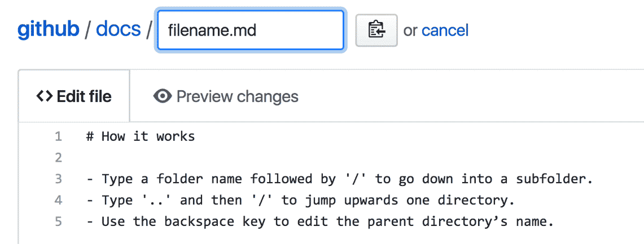Switch to the Preview changes tab
Screen dimensions: 644x244
(x=226, y=96)
